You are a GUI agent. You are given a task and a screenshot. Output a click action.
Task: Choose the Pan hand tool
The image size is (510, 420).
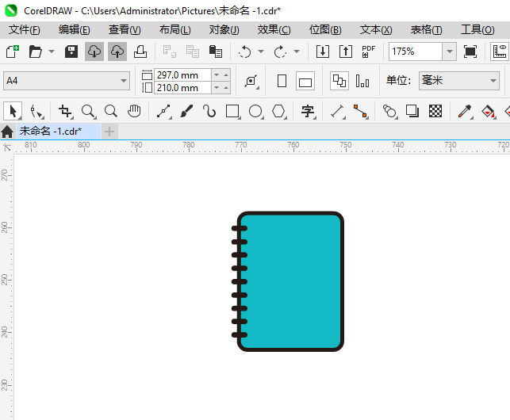tap(135, 111)
